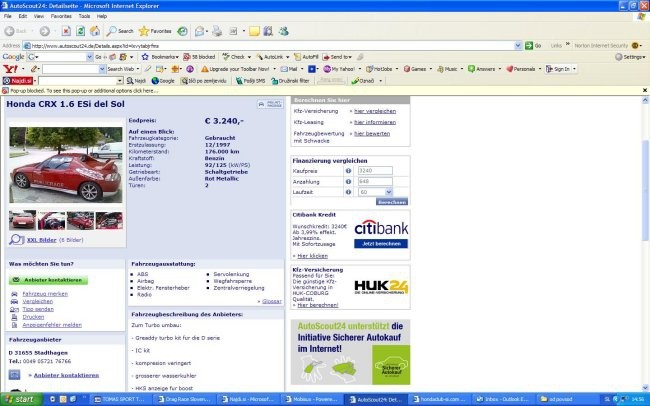The width and height of the screenshot is (650, 406).
Task: Open Google toolbar Bookmarks star
Action: (160, 57)
